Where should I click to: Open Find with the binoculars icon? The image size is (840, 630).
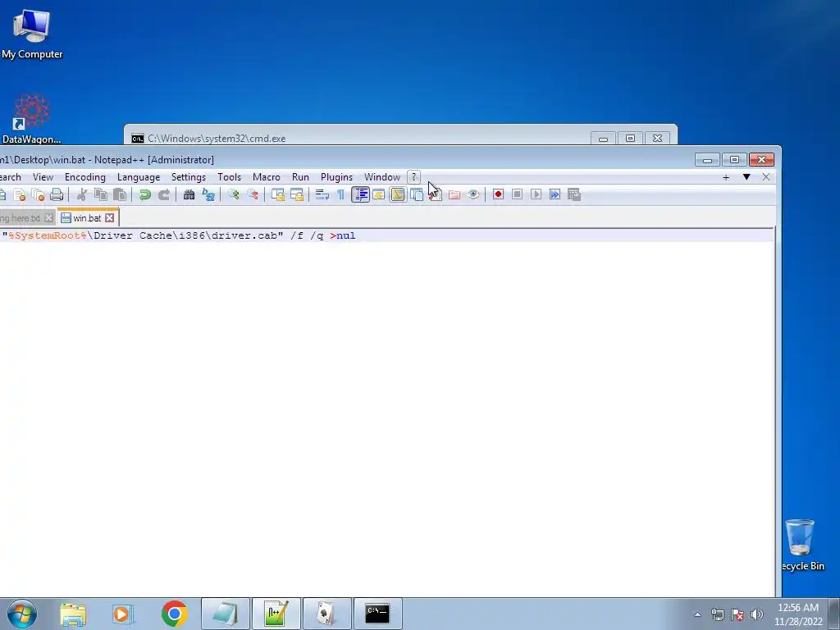coord(189,194)
